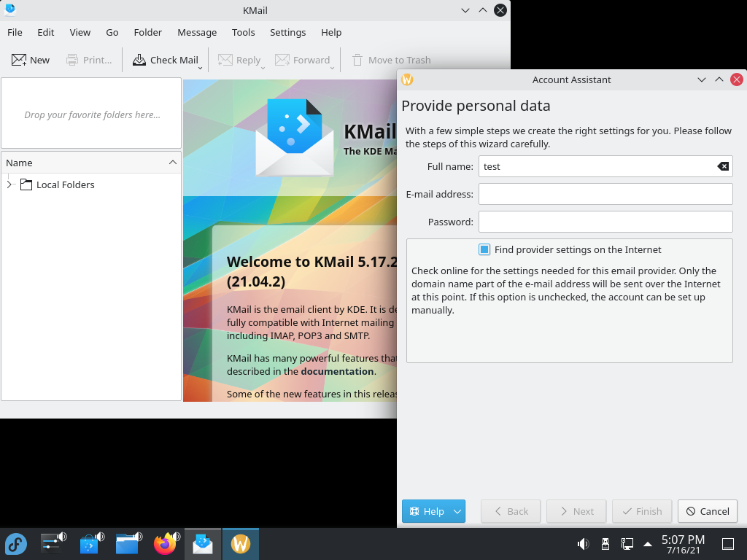Image resolution: width=747 pixels, height=560 pixels.
Task: Click the clock showing 5:07 PM
Action: coord(683,544)
